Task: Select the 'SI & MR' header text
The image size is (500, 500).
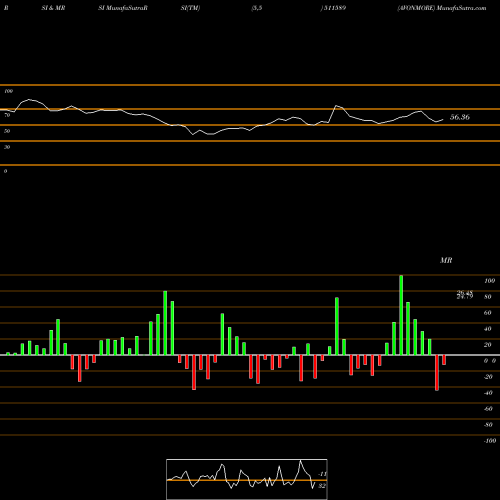Action: point(53,8)
